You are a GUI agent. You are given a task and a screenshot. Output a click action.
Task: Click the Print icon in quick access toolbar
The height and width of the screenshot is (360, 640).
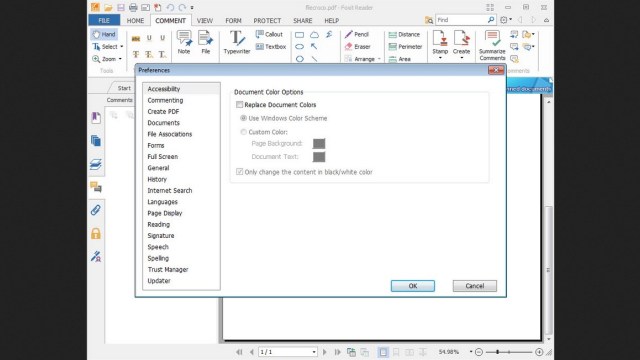coord(133,7)
